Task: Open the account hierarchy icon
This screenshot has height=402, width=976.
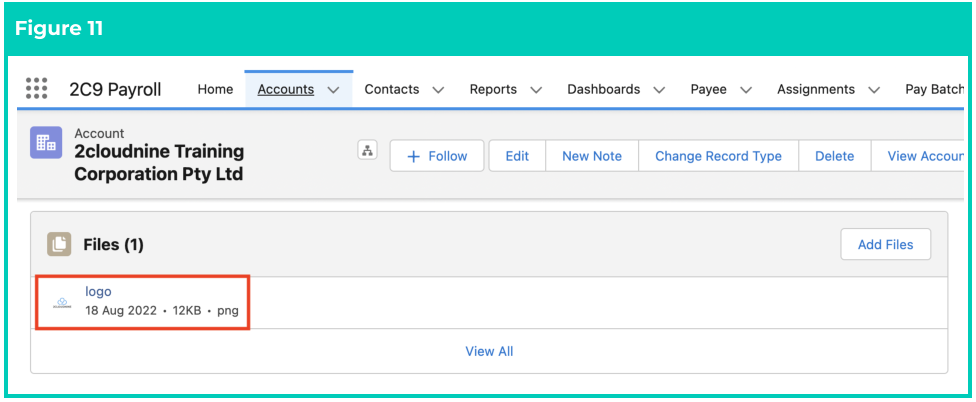Action: tap(367, 151)
